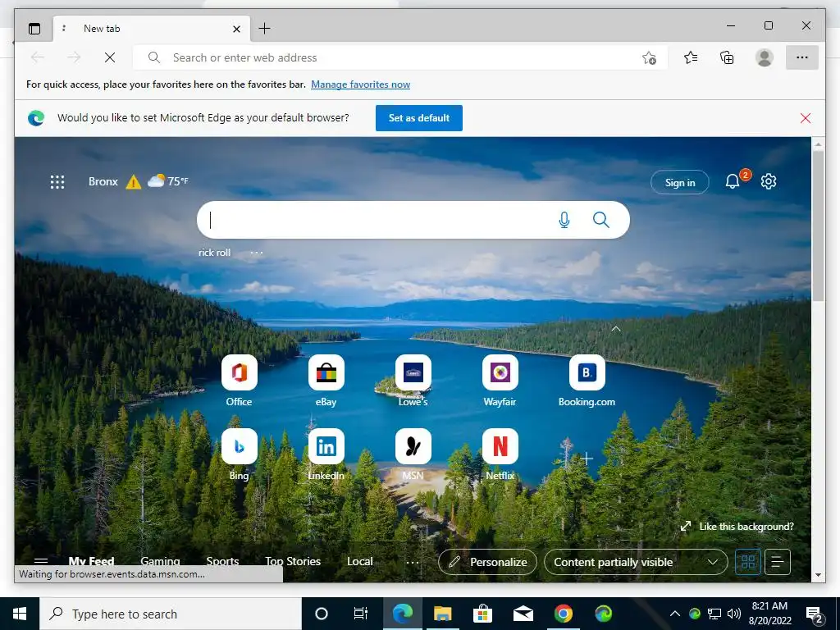
Task: Add this page to favorites star icon
Action: 649,57
